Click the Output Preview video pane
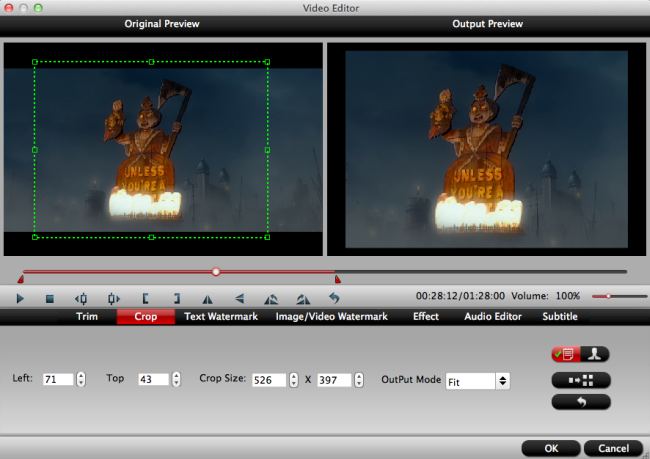 point(486,149)
